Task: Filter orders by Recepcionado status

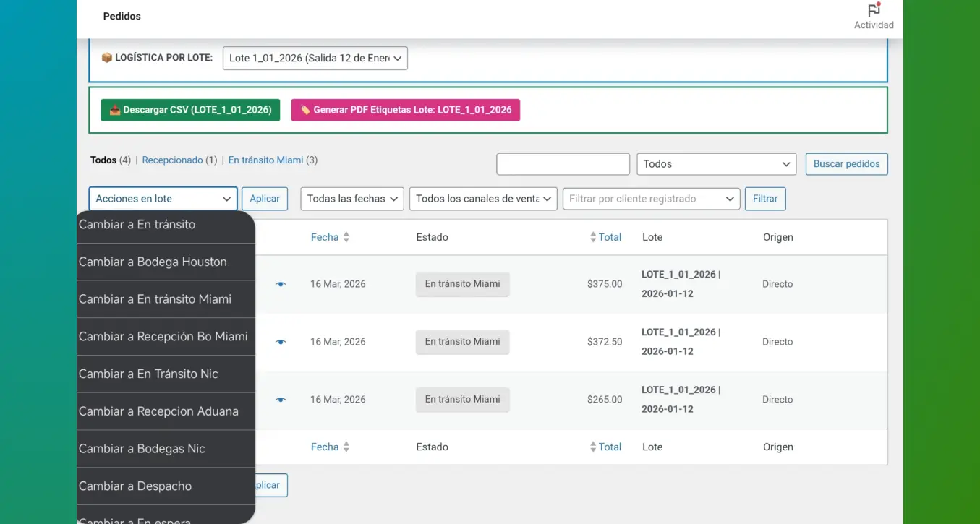Action: click(172, 160)
